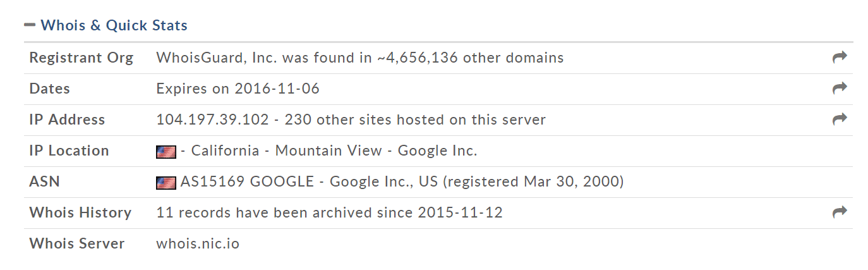Collapse the Whois & Quick Stats section
Viewport: 868px width, 270px height.
point(30,26)
